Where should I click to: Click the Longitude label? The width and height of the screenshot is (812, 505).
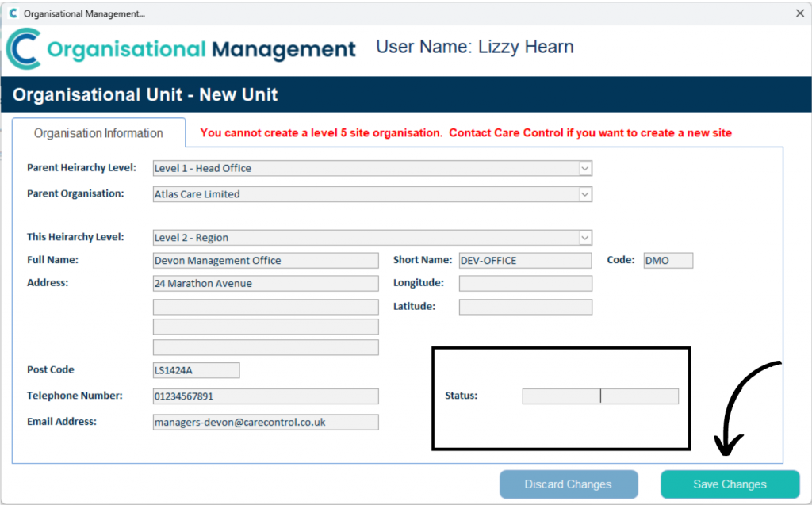tap(419, 283)
